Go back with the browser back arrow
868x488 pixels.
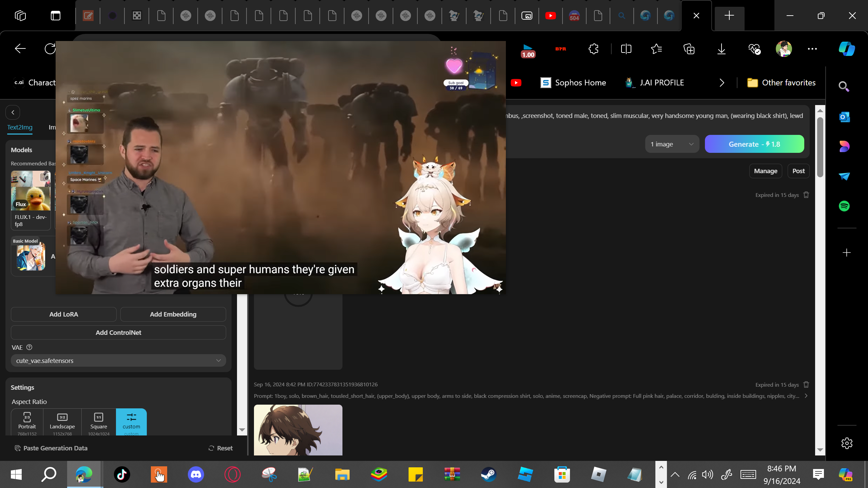20,49
